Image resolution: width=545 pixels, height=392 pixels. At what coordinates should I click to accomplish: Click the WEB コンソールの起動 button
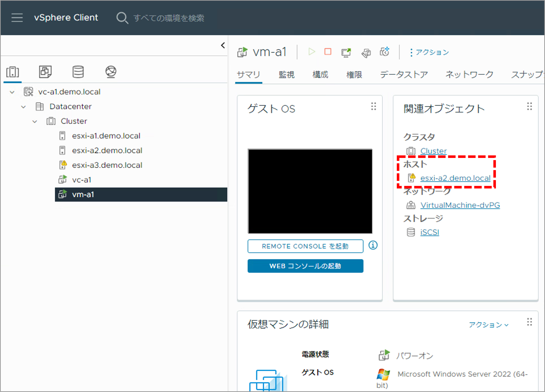pos(305,266)
